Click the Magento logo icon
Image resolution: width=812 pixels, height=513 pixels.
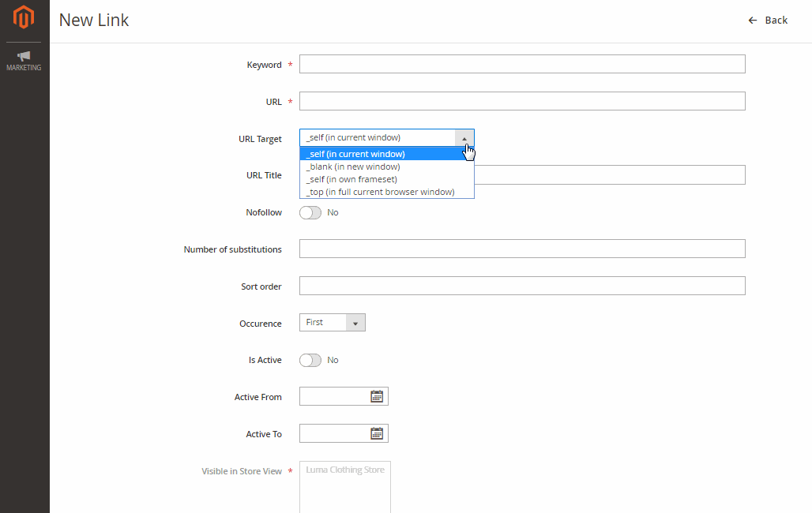(x=24, y=17)
